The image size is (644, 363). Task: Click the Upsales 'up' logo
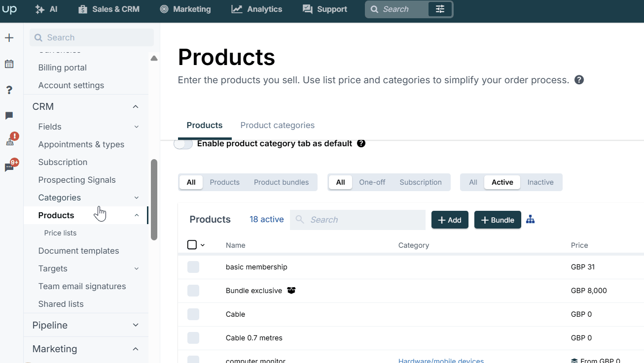pyautogui.click(x=10, y=9)
